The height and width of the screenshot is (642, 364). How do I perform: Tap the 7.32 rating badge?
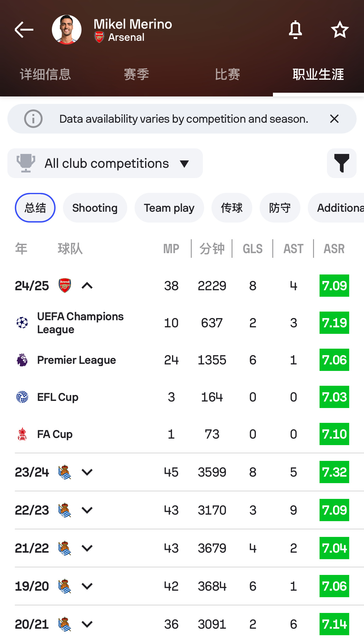pos(334,472)
